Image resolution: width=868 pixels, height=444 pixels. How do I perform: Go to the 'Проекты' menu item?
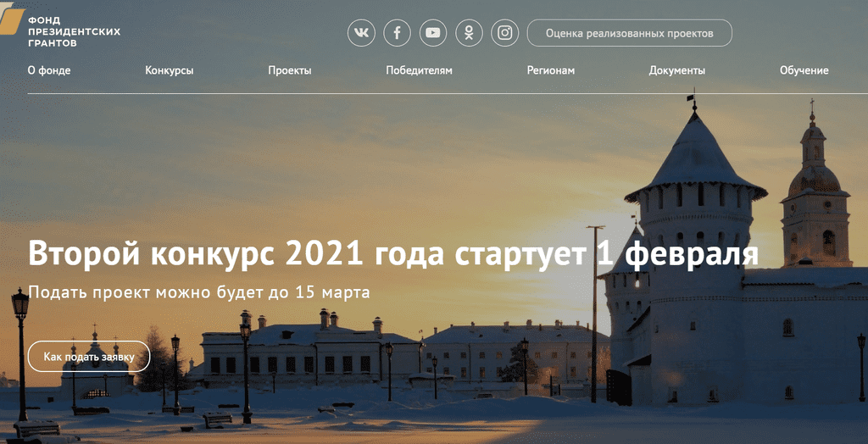(x=290, y=70)
